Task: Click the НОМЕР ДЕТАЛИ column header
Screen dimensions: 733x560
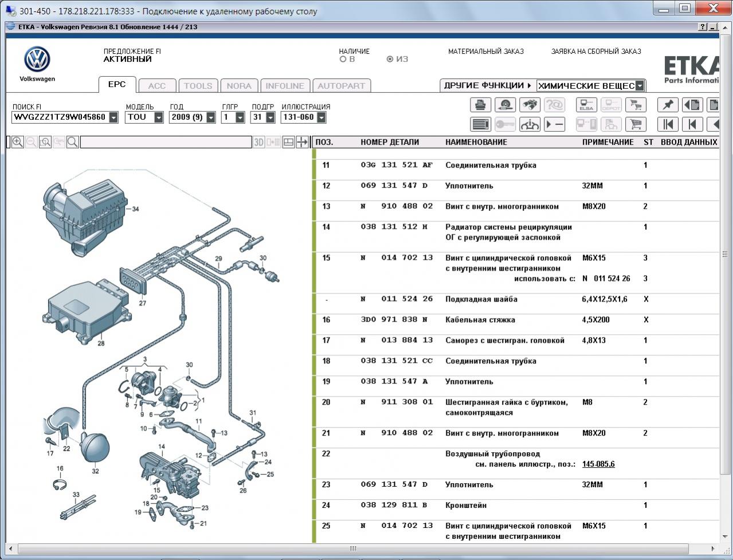Action: [390, 142]
